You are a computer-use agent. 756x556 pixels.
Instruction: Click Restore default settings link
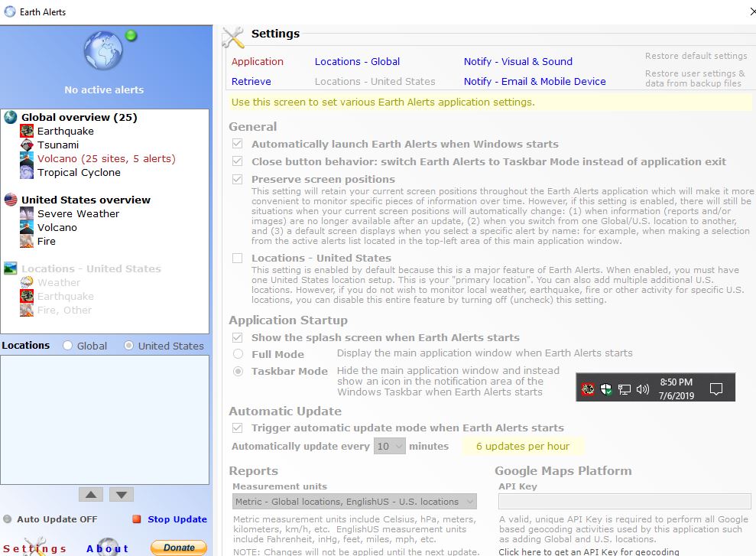click(x=696, y=56)
